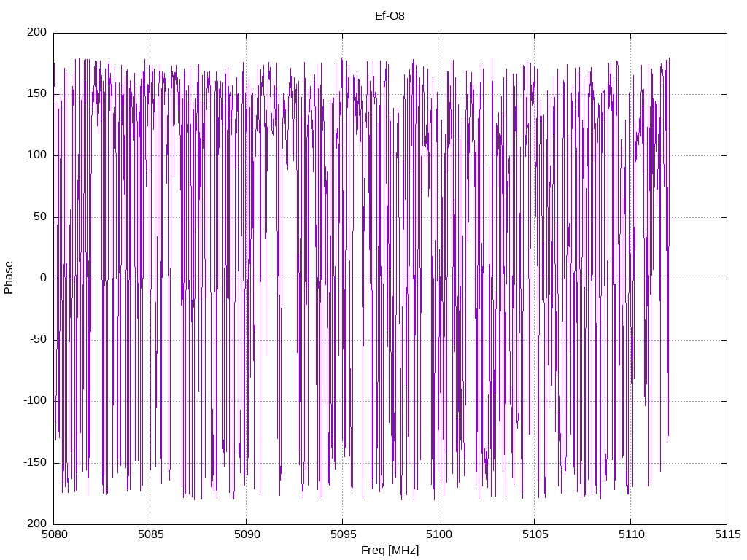Viewport: 747px width, 560px height.
Task: Click the y-axis tick label 50
Action: (x=40, y=217)
